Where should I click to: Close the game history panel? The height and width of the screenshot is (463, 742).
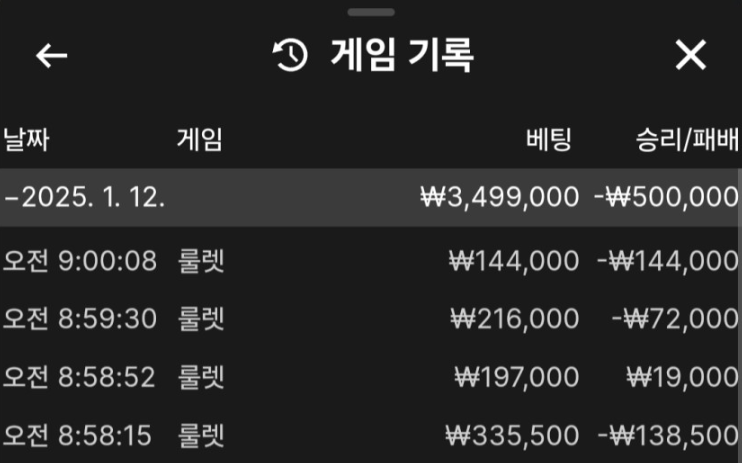click(x=691, y=56)
